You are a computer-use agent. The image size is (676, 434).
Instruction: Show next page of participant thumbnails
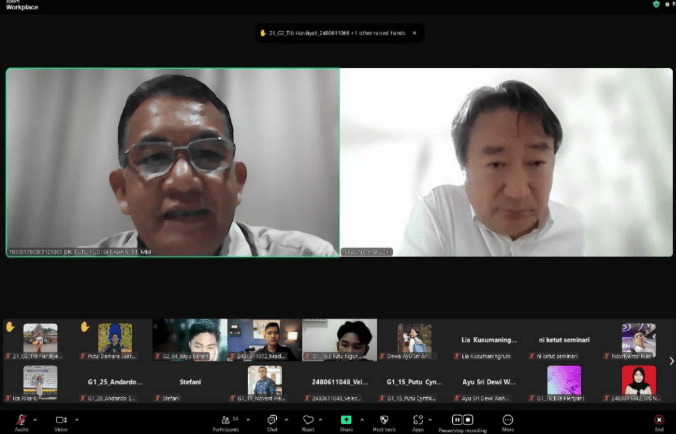pos(671,361)
